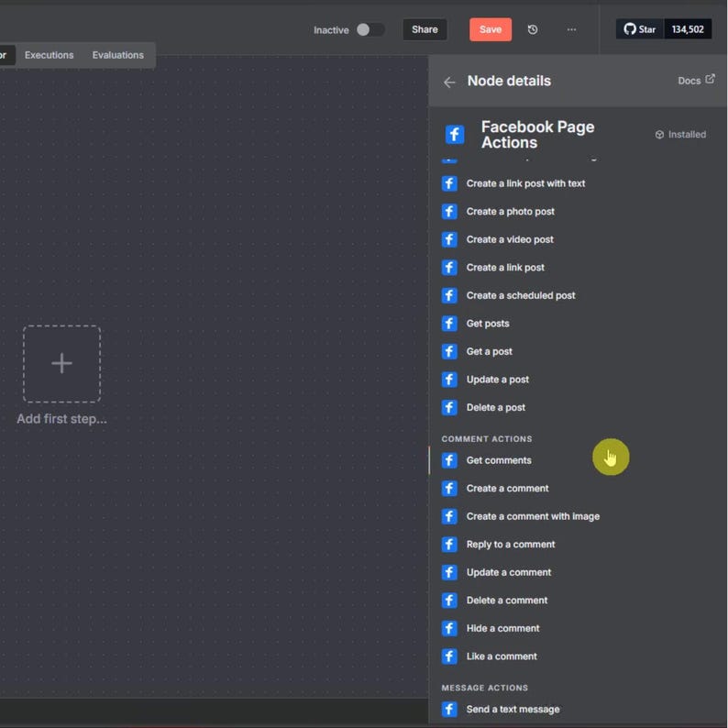Click the Facebook icon beside Create a video post
This screenshot has width=728, height=728.
pos(449,239)
